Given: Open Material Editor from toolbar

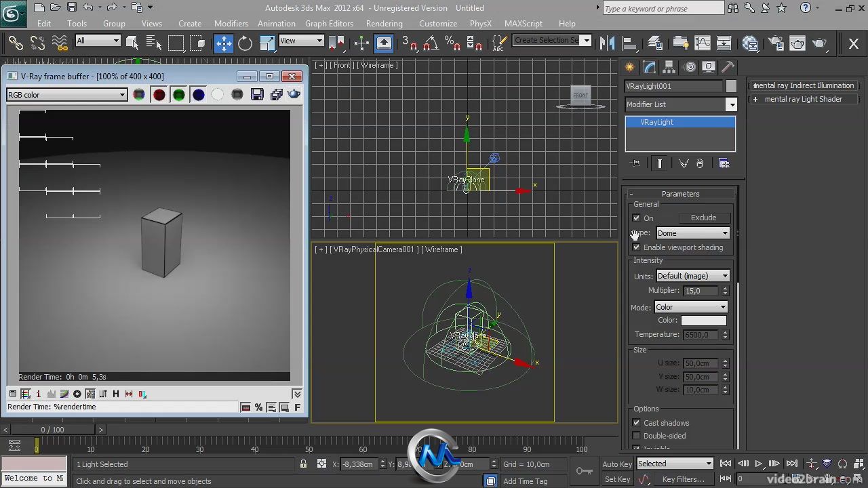Looking at the screenshot, I should pos(751,43).
